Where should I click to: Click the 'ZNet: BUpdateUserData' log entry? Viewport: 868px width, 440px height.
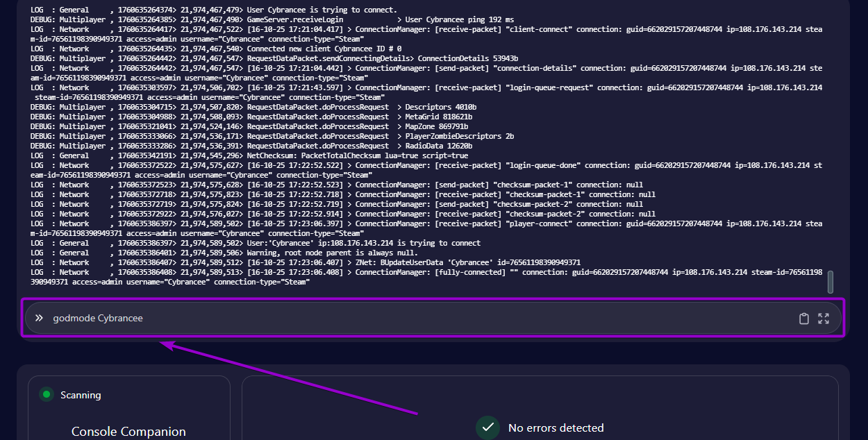click(468, 262)
